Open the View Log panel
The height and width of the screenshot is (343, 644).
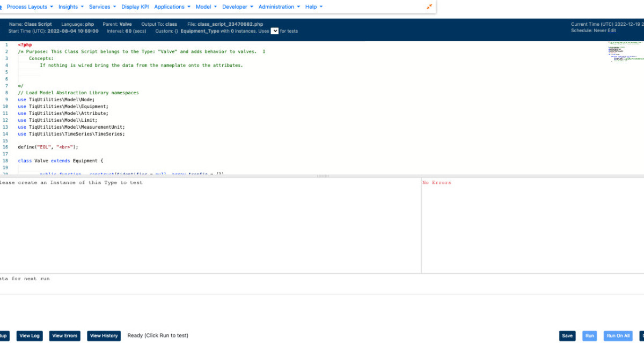tap(29, 335)
